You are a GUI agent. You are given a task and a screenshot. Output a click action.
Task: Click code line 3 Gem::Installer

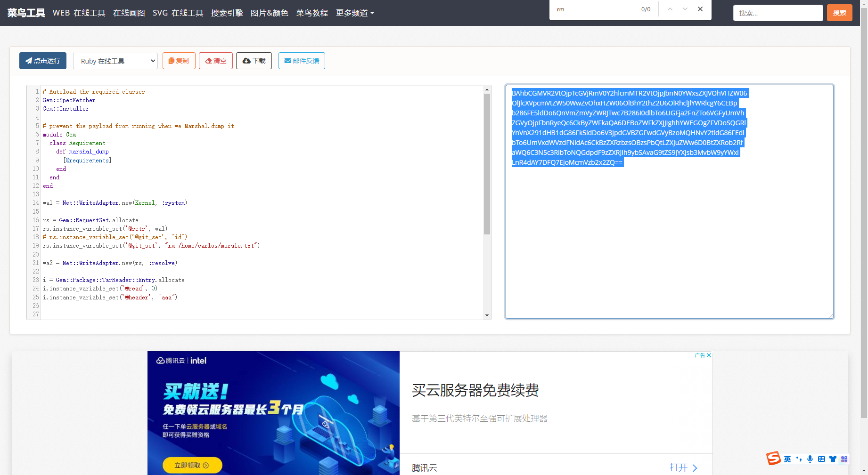66,109
